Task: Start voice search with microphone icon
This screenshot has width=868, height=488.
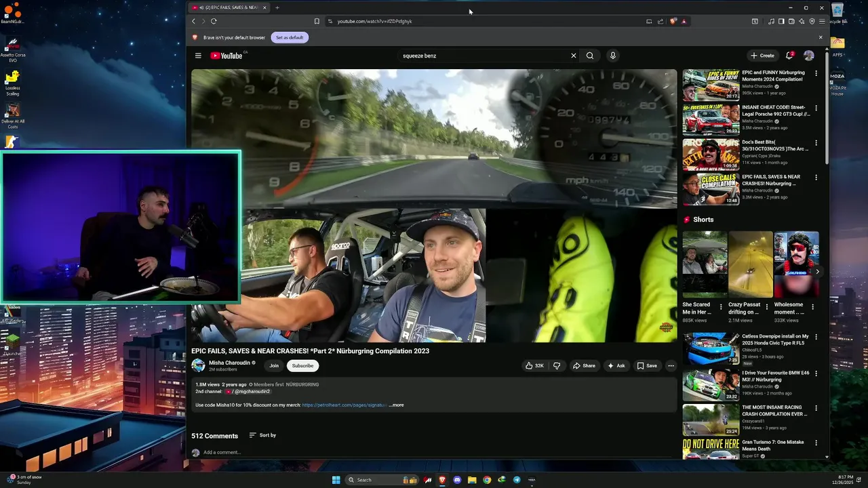Action: (x=613, y=56)
